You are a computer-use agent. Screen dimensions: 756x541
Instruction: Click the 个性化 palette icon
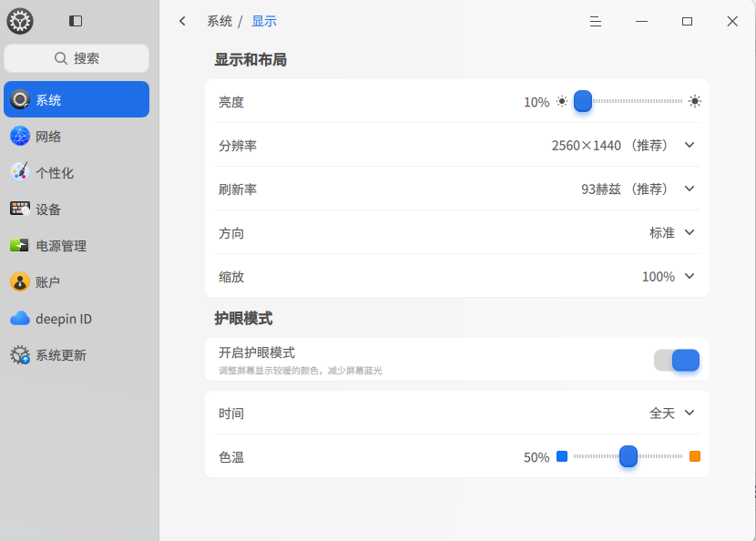click(x=20, y=172)
